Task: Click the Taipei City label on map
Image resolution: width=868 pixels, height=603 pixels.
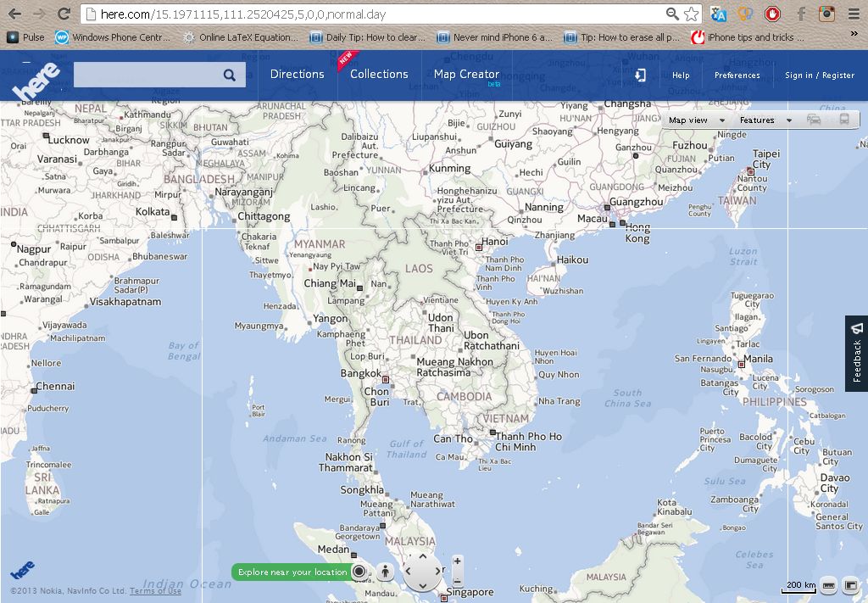Action: (765, 159)
